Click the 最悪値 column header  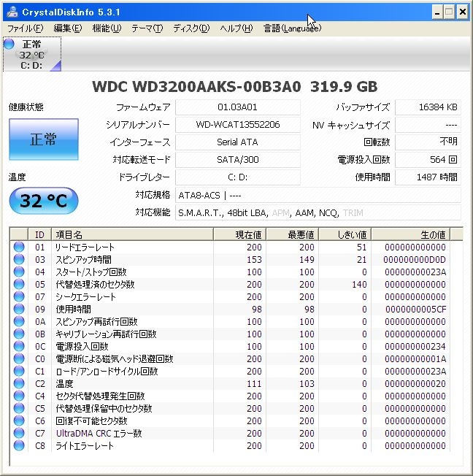click(x=293, y=234)
